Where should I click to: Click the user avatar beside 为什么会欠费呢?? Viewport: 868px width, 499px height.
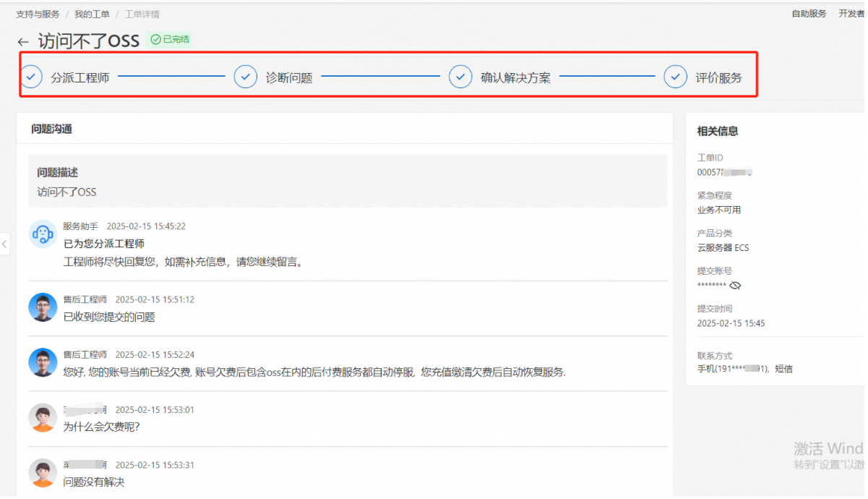43,417
